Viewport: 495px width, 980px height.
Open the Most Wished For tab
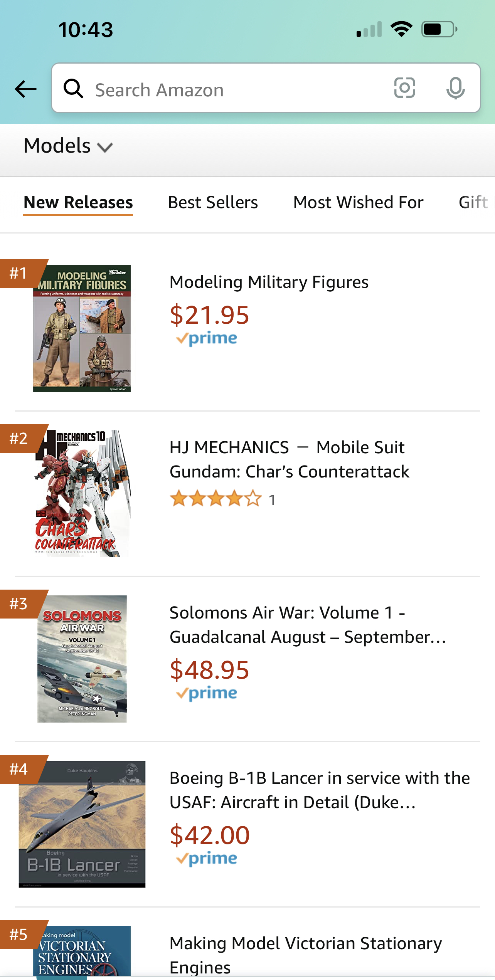358,202
